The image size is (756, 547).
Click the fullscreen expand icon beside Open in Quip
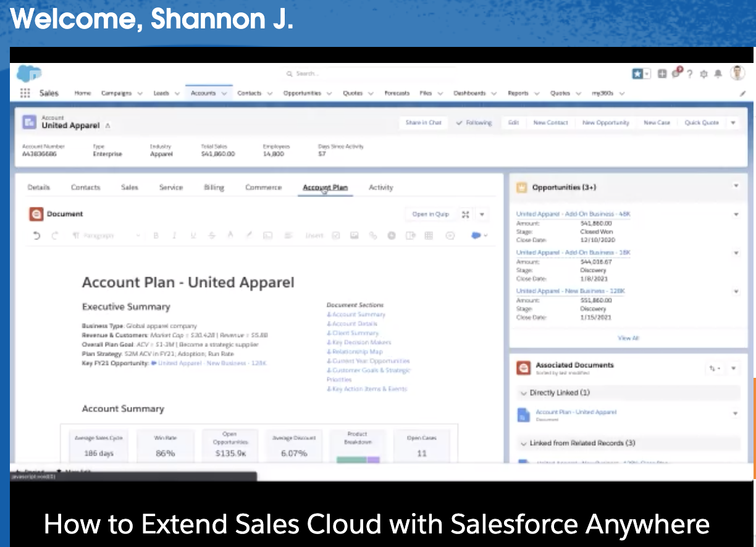pos(466,214)
